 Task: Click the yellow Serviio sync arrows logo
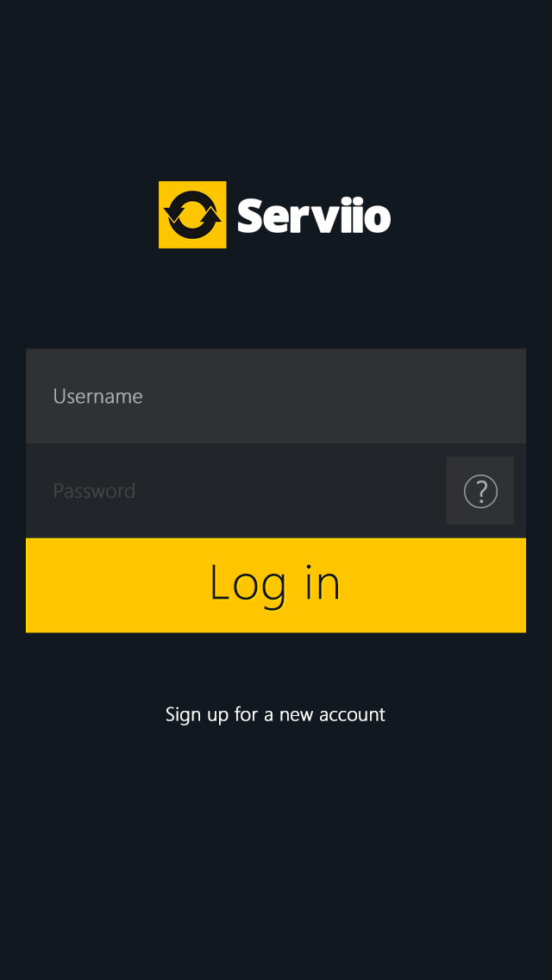point(192,214)
